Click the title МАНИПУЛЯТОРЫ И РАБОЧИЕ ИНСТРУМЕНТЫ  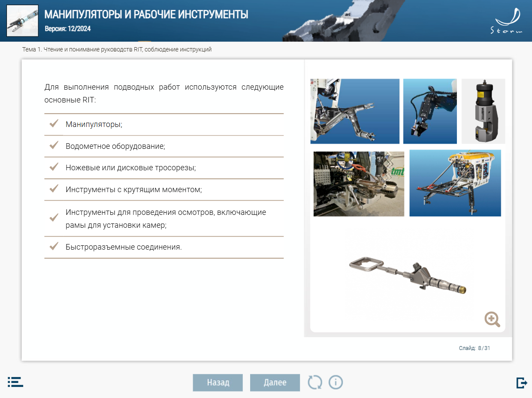pos(146,15)
